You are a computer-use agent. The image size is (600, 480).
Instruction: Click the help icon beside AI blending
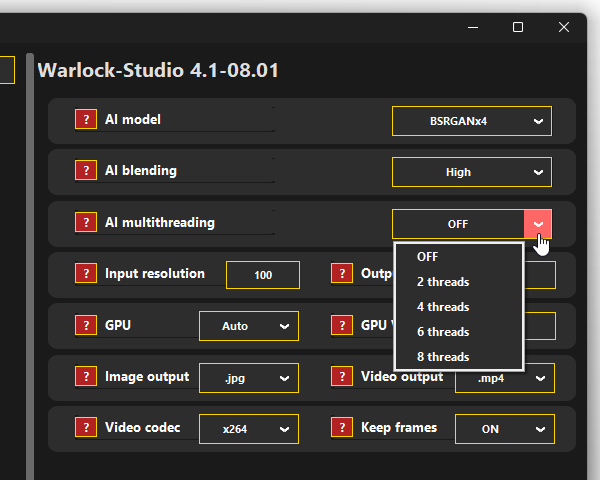tap(86, 171)
